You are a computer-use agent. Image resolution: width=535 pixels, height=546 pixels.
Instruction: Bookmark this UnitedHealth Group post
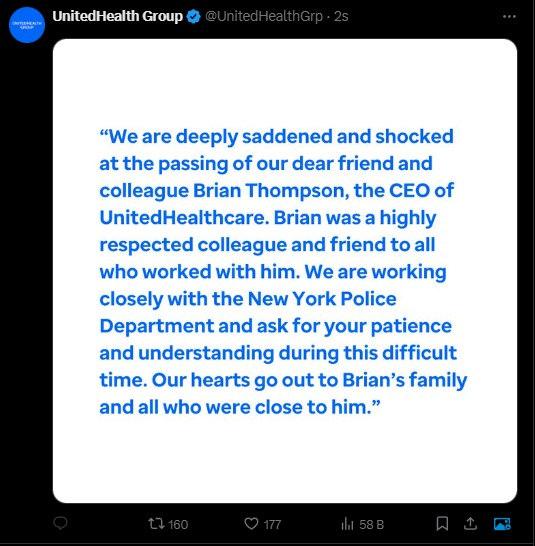tap(442, 523)
